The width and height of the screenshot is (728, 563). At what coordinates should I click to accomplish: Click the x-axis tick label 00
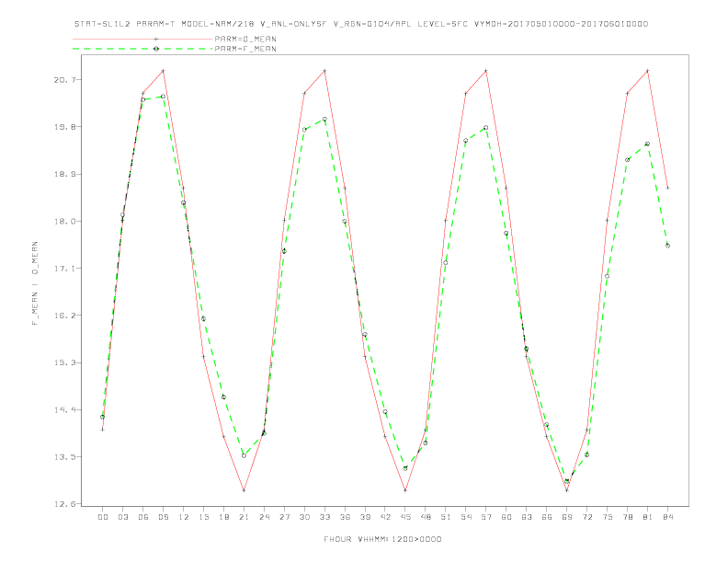tap(103, 517)
